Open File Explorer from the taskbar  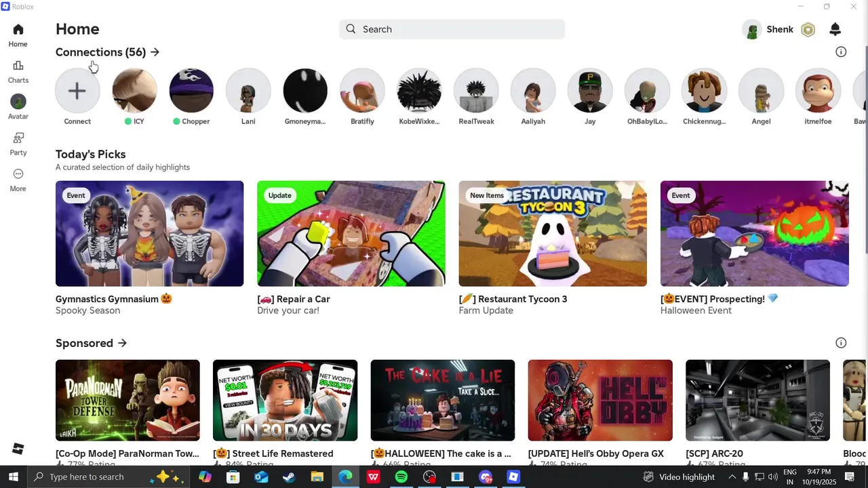(317, 477)
